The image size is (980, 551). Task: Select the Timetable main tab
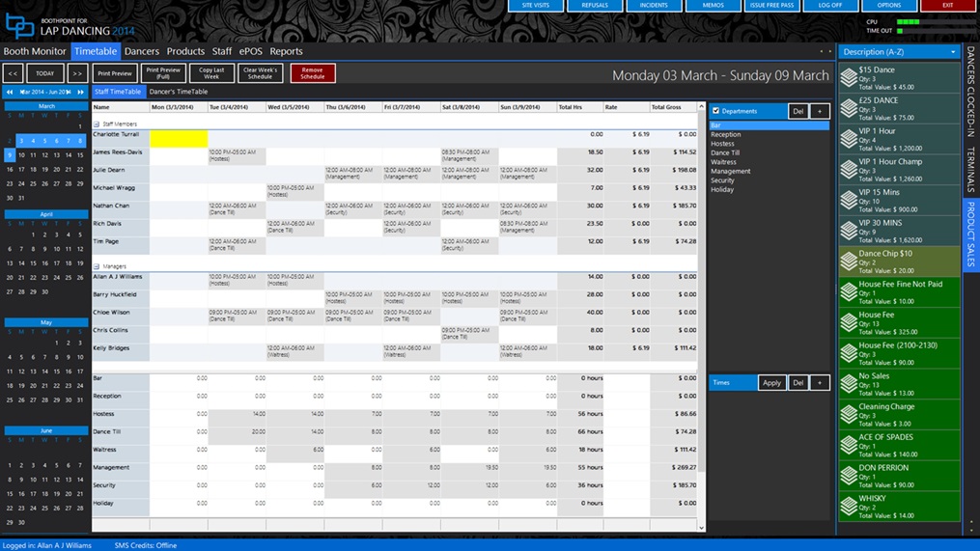(x=95, y=51)
